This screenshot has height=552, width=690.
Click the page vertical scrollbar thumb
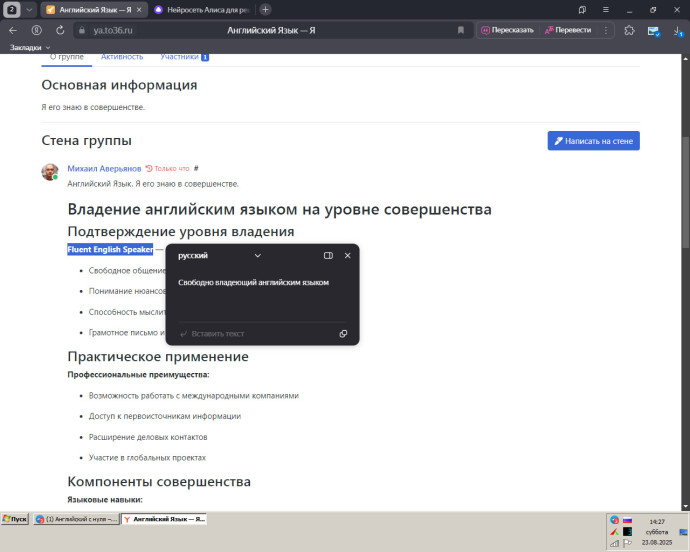click(x=686, y=193)
